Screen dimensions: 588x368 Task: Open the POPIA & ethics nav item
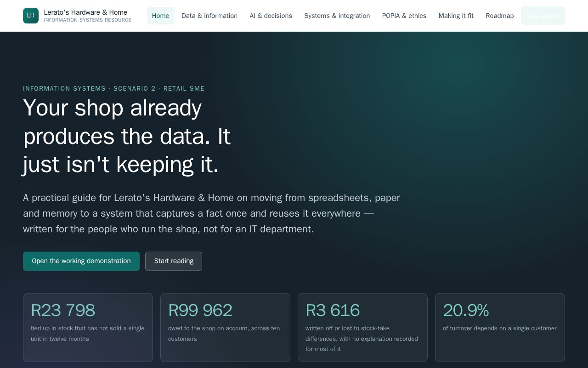404,16
